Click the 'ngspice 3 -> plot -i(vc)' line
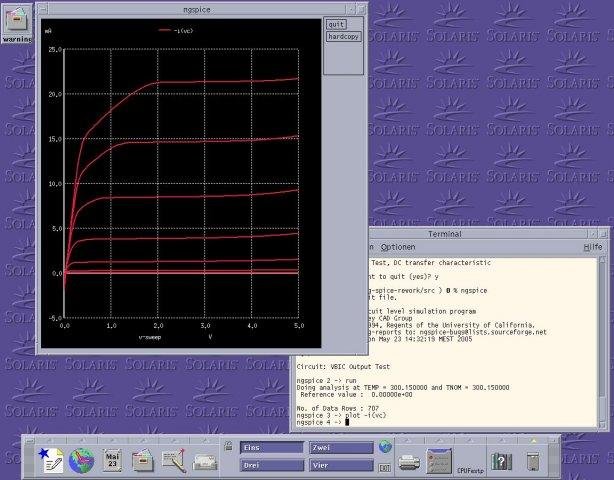The image size is (614, 480). tap(341, 415)
